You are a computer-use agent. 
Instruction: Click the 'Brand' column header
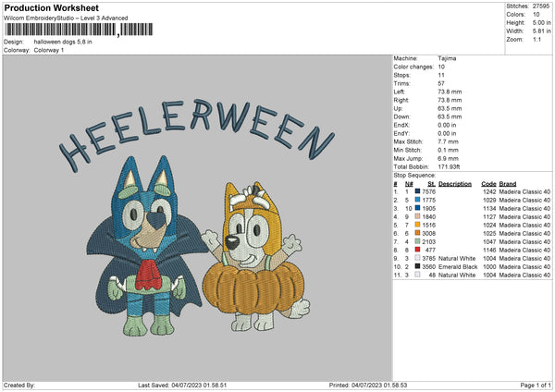[508, 184]
